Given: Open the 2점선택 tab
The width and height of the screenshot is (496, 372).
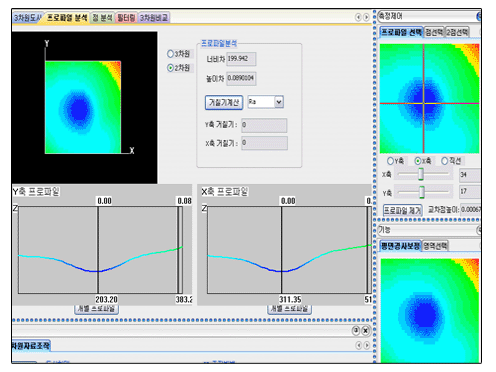Looking at the screenshot, I should pos(457,32).
